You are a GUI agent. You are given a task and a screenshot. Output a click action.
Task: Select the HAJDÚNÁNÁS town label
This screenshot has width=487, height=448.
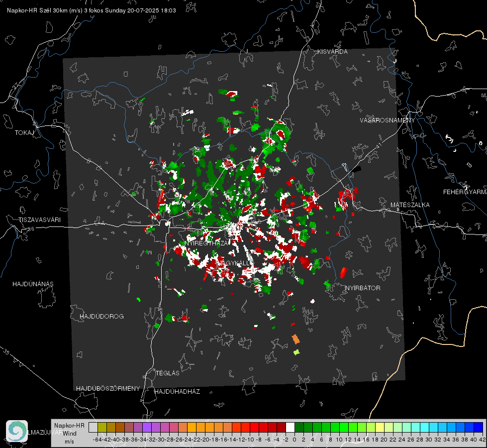click(33, 284)
